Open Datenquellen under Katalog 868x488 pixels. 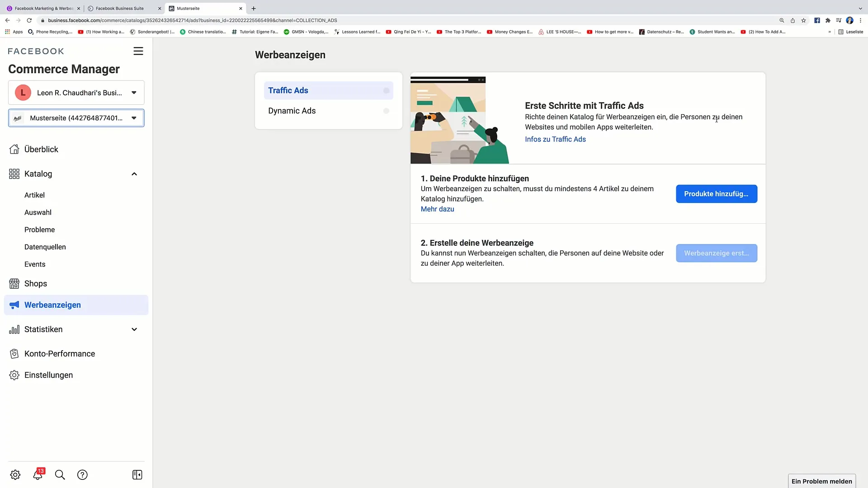point(45,247)
